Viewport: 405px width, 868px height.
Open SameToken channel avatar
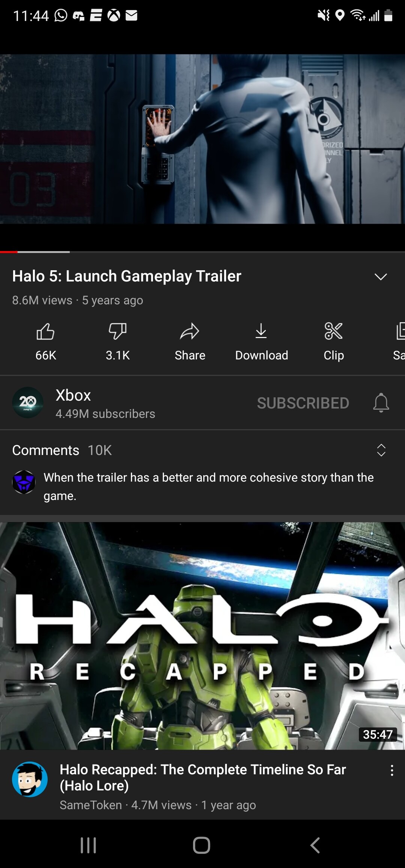tap(30, 779)
